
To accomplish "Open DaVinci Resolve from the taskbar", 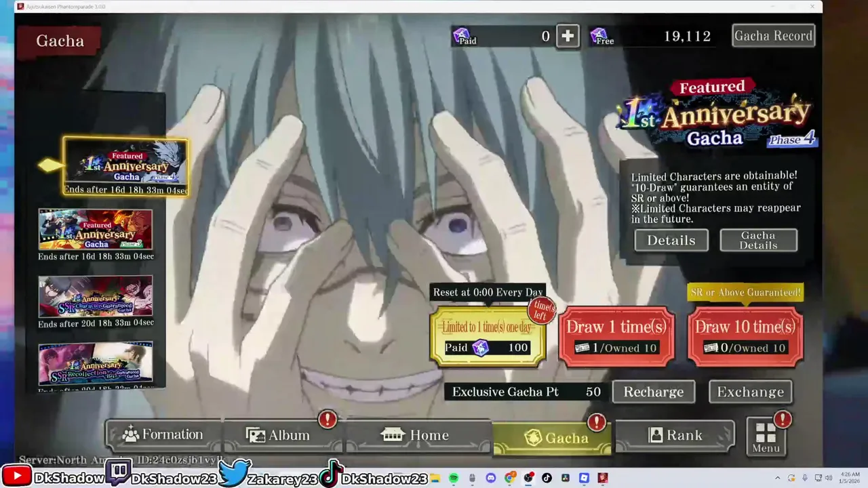I will [x=566, y=478].
